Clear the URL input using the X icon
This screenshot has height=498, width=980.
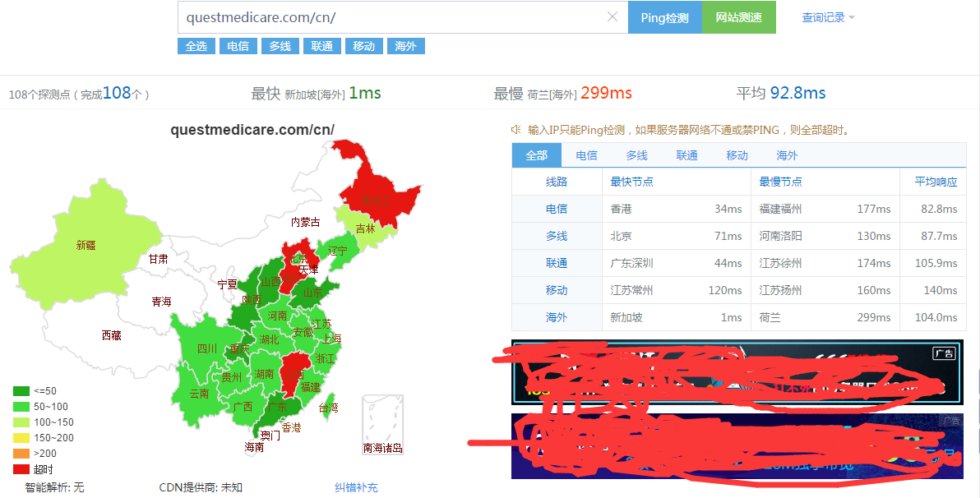pos(612,16)
